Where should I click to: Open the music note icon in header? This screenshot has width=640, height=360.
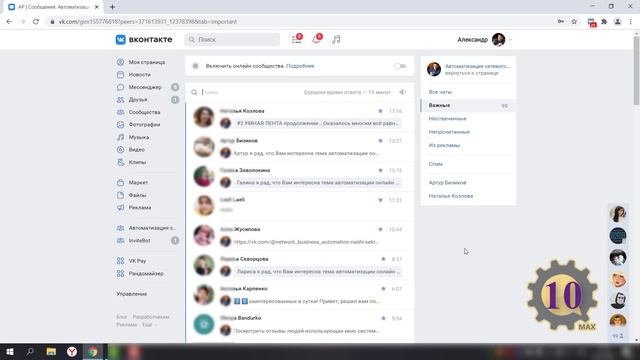click(336, 40)
